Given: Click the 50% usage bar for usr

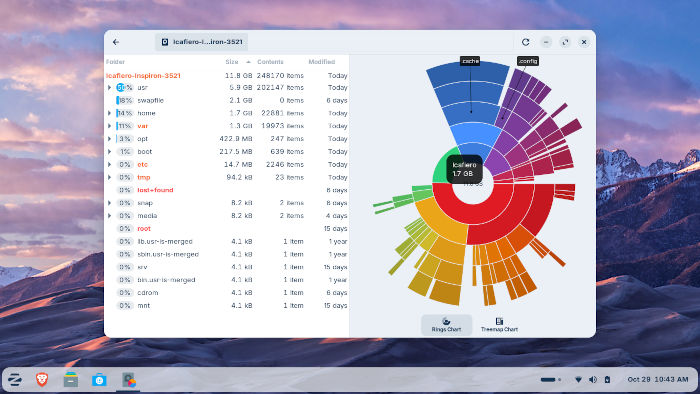Looking at the screenshot, I should pos(125,87).
